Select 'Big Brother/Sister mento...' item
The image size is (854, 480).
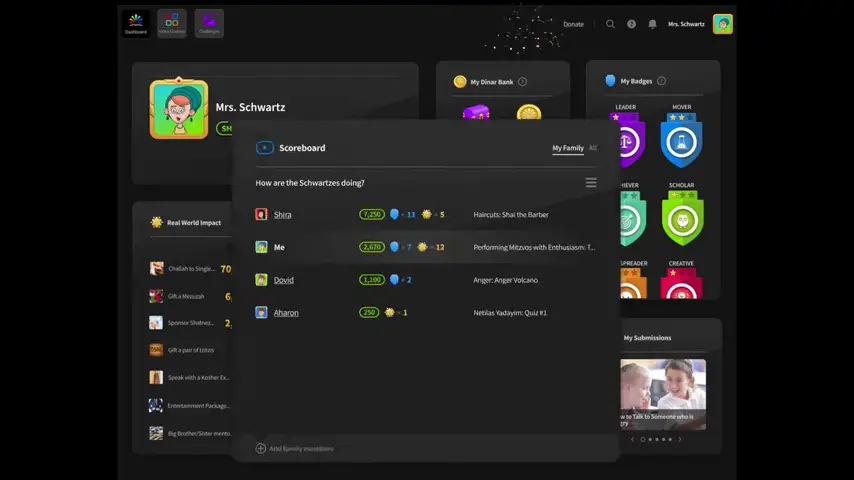point(190,434)
